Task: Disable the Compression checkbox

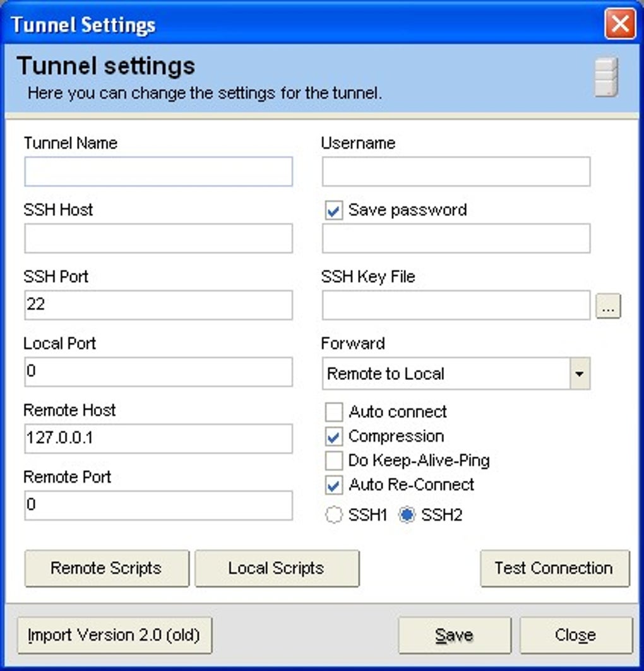Action: click(x=333, y=436)
